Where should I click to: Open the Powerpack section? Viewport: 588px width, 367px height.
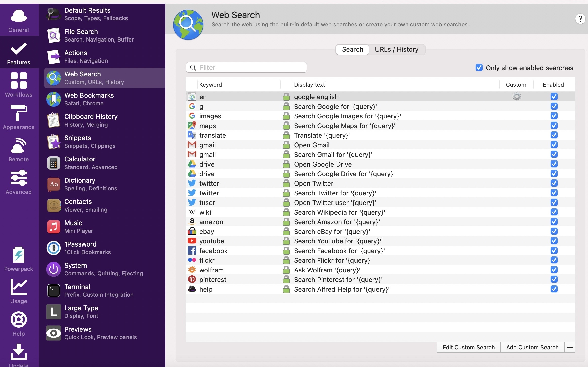point(18,259)
